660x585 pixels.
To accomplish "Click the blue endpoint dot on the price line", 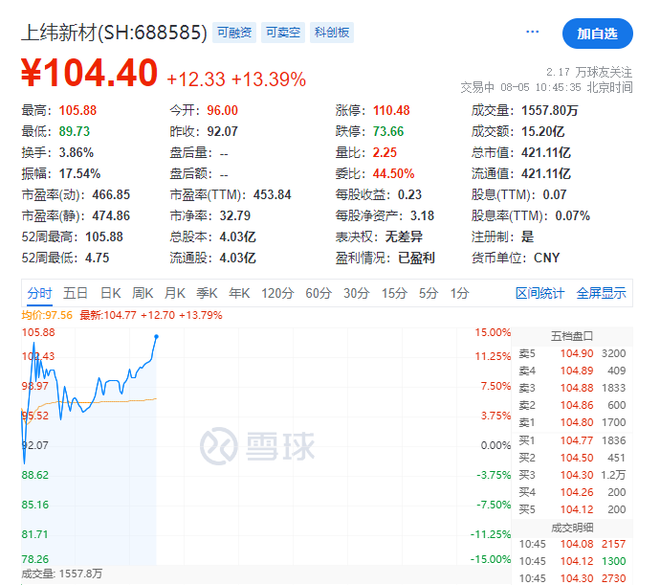I will coord(157,336).
